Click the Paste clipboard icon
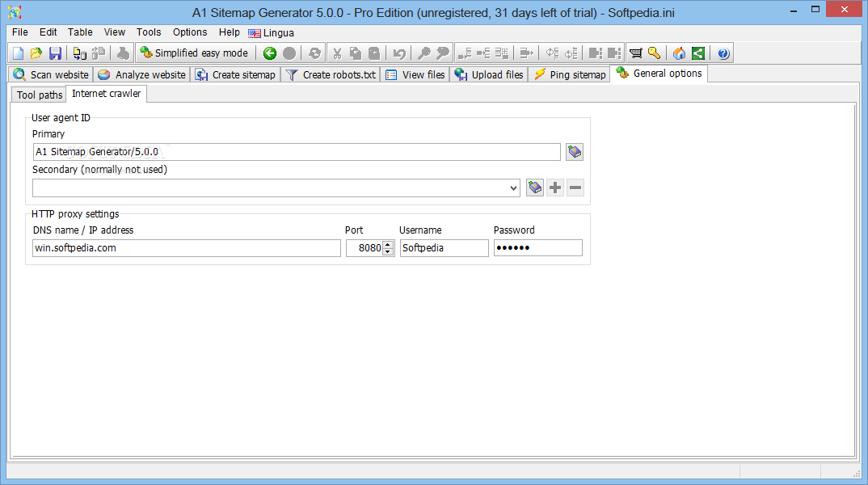868x485 pixels. tap(374, 53)
